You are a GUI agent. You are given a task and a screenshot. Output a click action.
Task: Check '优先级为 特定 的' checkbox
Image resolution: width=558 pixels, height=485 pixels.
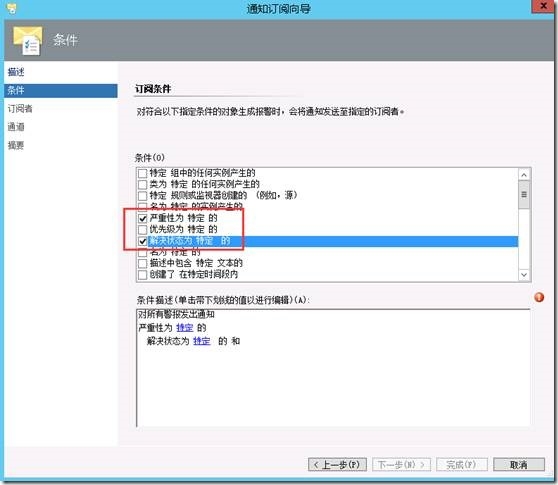142,230
